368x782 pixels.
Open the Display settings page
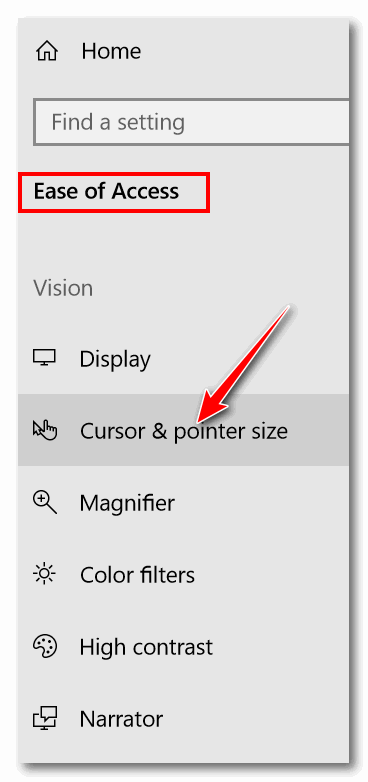click(x=184, y=359)
